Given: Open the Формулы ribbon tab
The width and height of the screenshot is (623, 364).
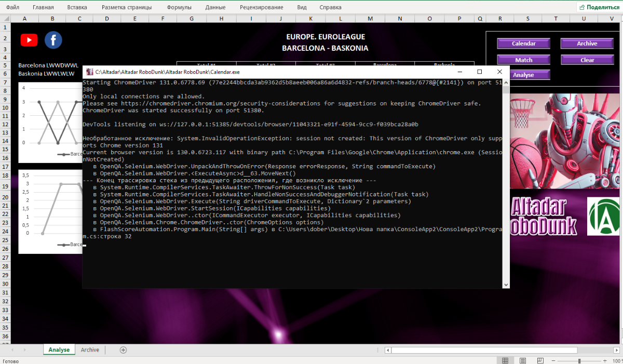Looking at the screenshot, I should click(179, 7).
